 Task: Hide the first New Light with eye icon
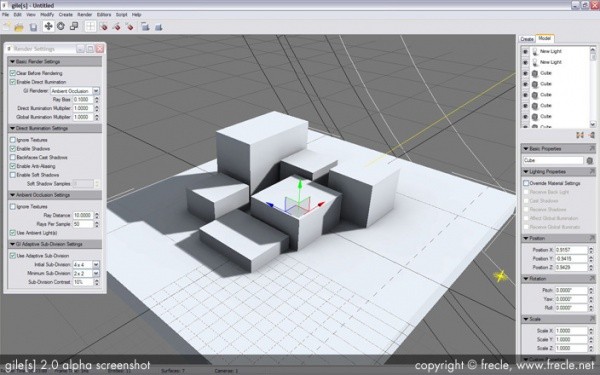525,51
